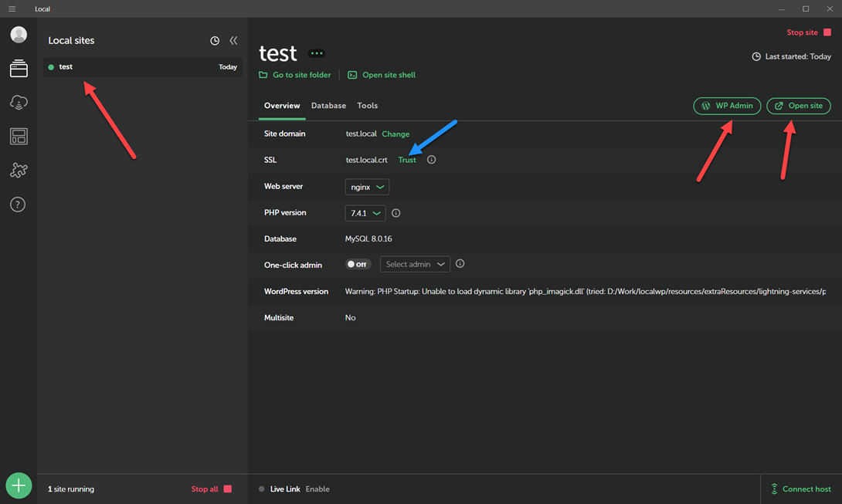Screen dimensions: 842x504
Task: Open the Help question mark icon
Action: [18, 205]
